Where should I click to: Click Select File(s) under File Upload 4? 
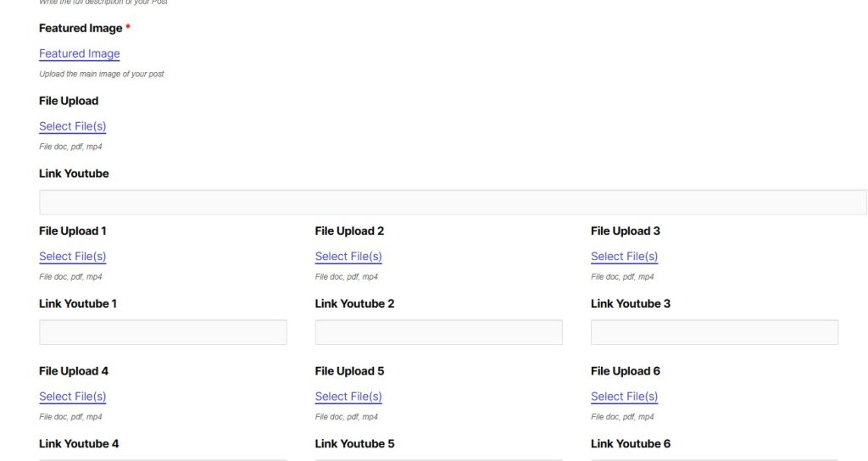click(x=73, y=397)
